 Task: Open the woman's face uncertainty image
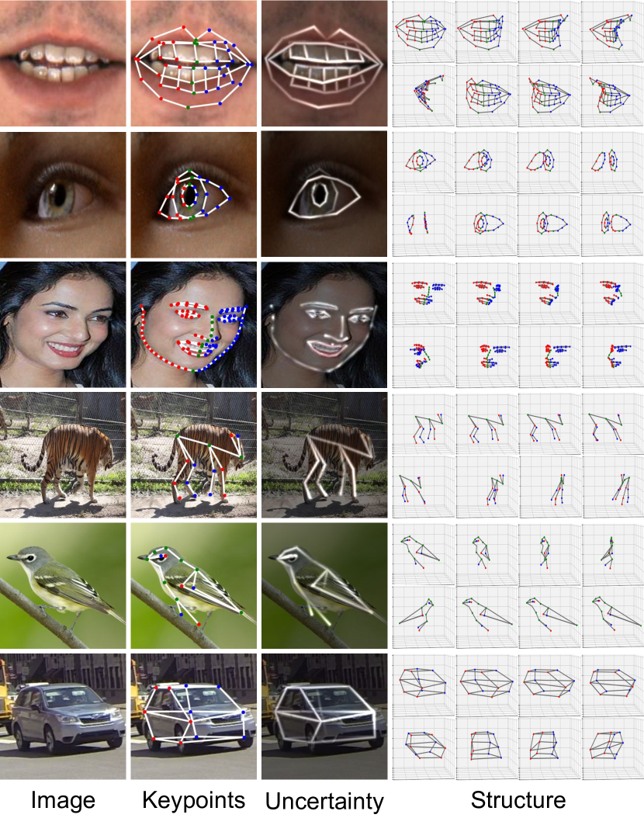tap(324, 324)
